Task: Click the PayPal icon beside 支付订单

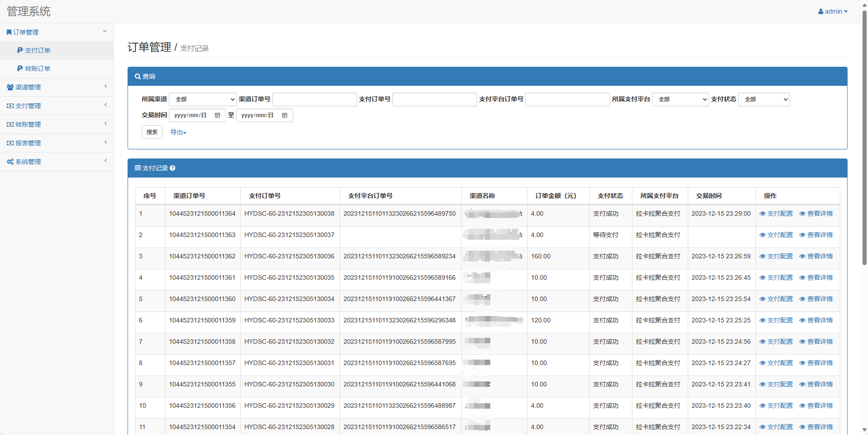Action: pos(20,50)
